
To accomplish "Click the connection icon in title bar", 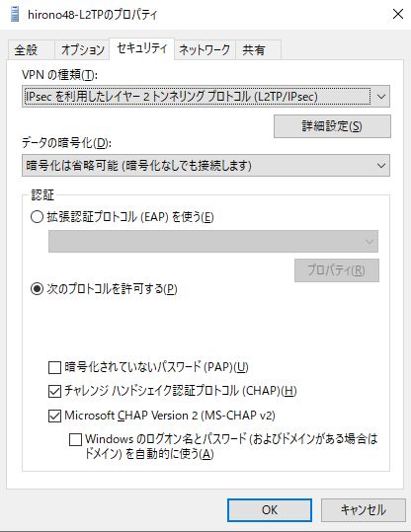I will [15, 15].
